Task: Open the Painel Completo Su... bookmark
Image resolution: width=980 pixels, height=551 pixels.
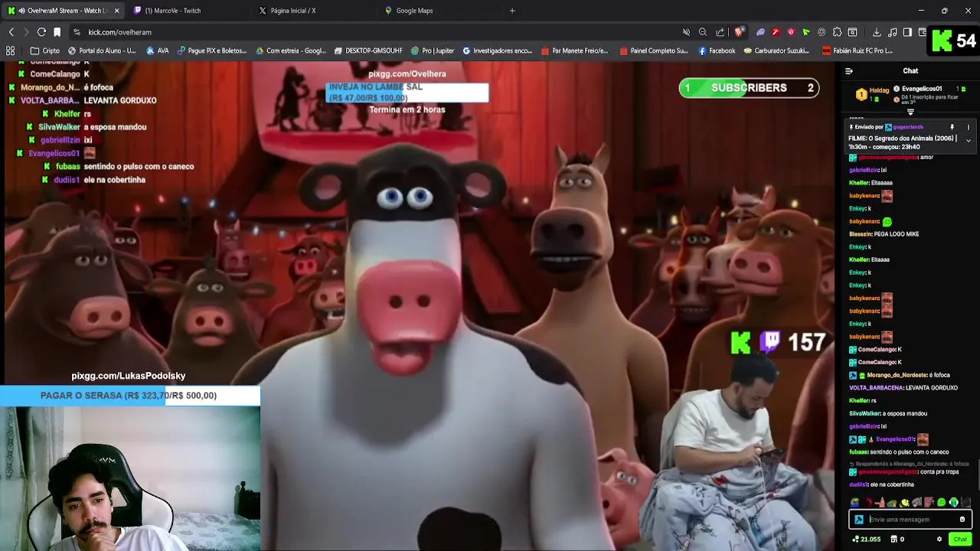Action: click(x=653, y=51)
